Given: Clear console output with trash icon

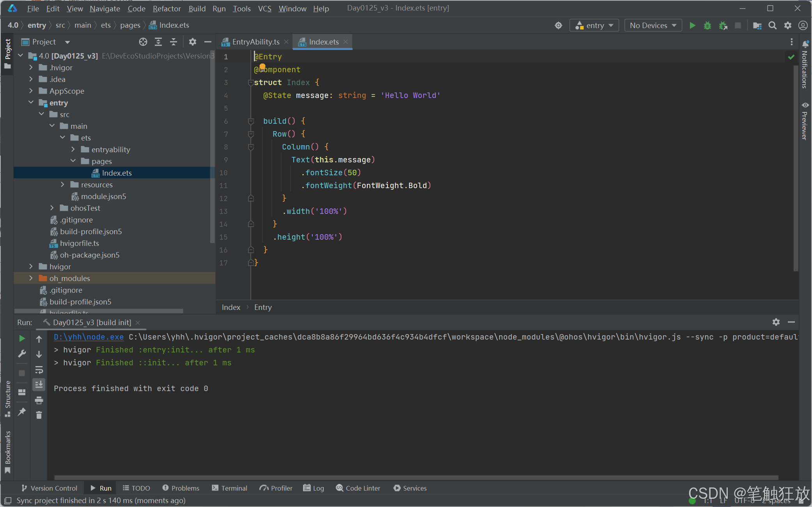Looking at the screenshot, I should [x=39, y=415].
